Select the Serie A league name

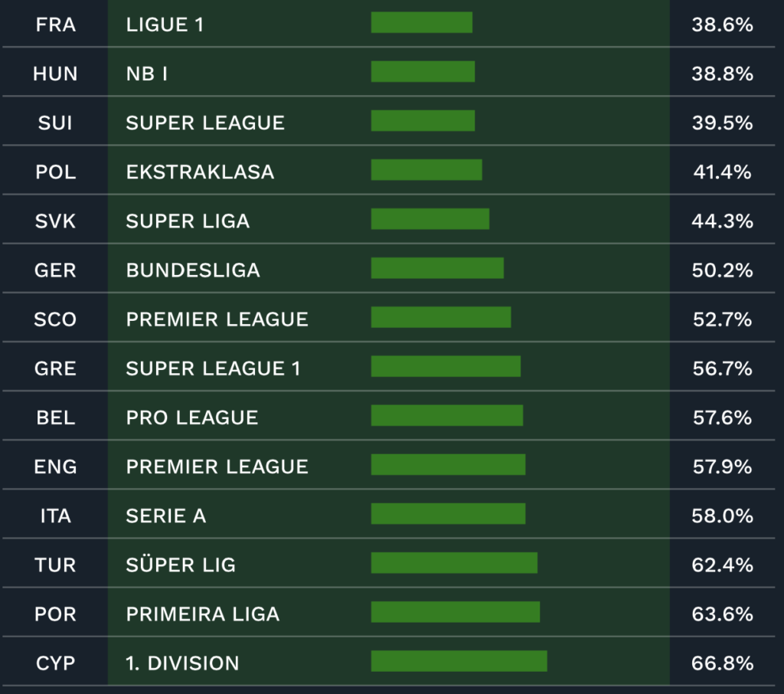click(x=166, y=516)
